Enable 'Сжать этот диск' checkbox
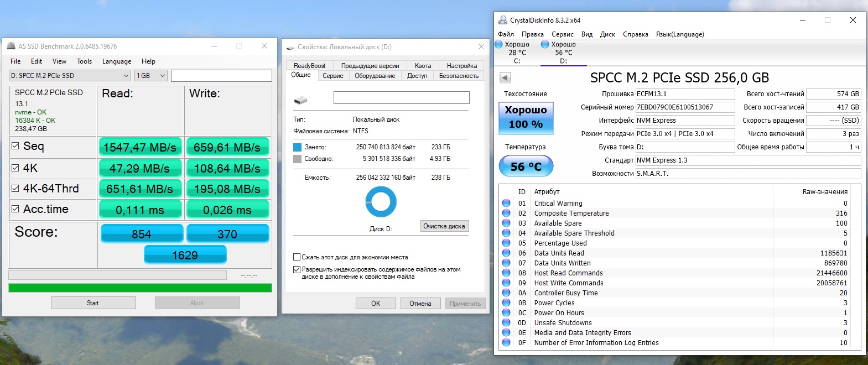Viewport: 868px width, 365px height. coord(297,257)
